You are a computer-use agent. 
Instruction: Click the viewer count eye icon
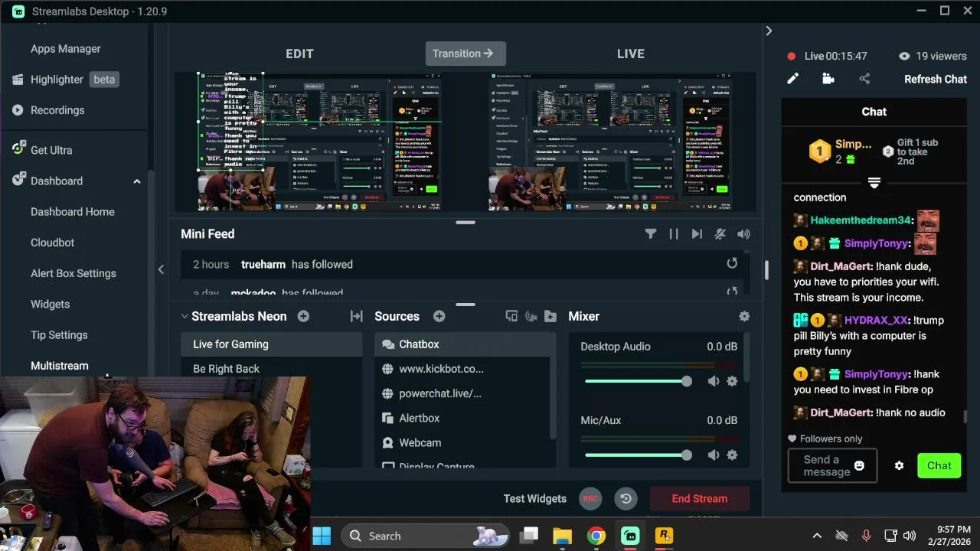pyautogui.click(x=904, y=56)
